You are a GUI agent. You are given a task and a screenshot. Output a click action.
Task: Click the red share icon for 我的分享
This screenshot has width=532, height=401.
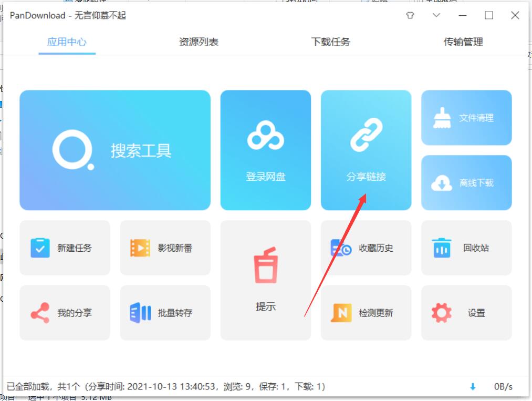40,313
